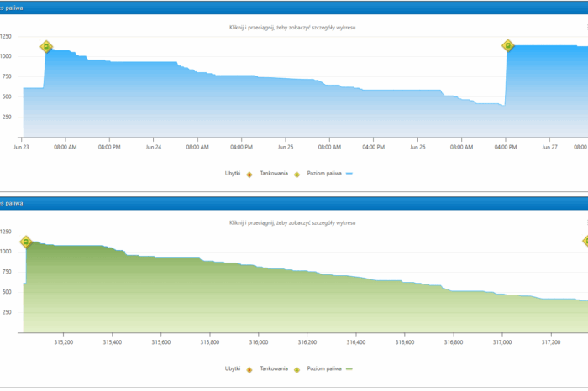This screenshot has height=391, width=588.
Task: Hide Tankowania series in bottom chart legend
Action: pos(274,369)
